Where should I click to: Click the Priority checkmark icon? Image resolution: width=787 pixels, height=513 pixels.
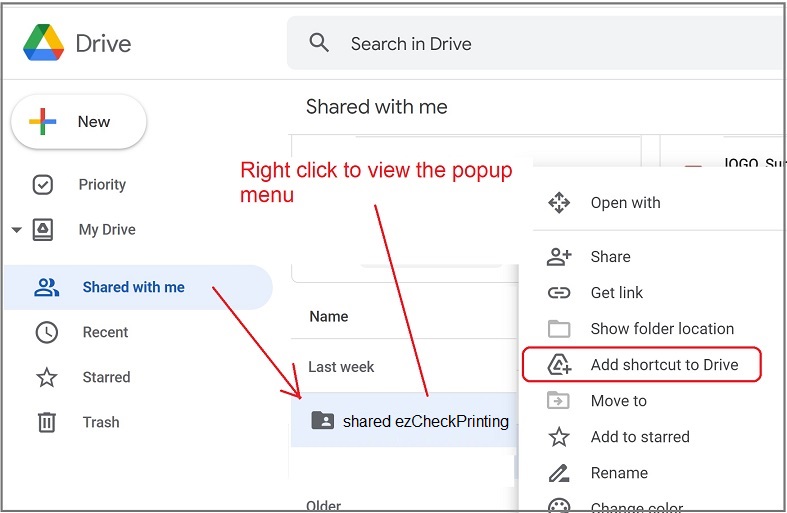point(43,185)
